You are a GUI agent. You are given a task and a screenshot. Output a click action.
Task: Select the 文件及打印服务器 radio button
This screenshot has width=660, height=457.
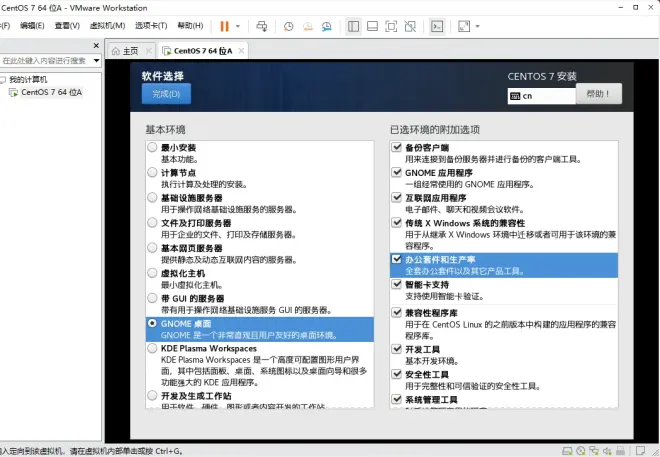point(152,223)
